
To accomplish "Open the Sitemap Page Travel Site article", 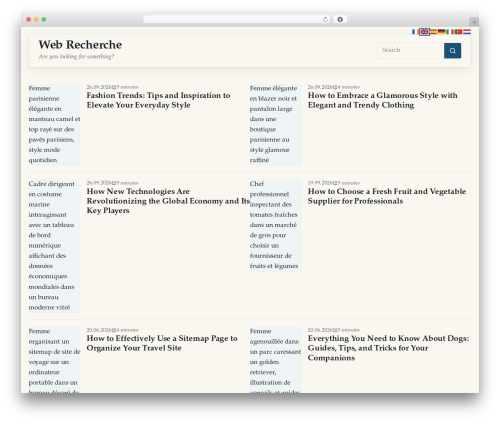I will 162,343.
